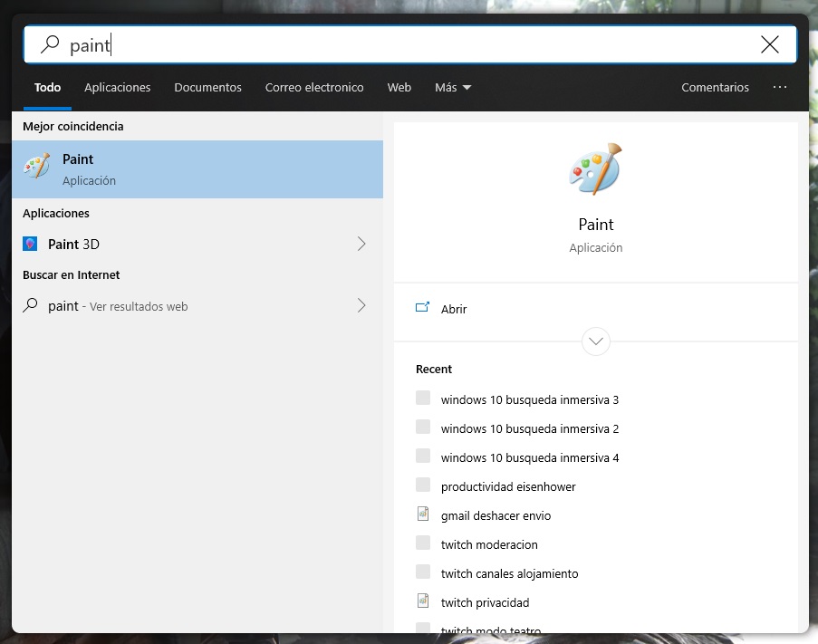The width and height of the screenshot is (818, 644).
Task: Open the three-dots options menu
Action: (x=779, y=87)
